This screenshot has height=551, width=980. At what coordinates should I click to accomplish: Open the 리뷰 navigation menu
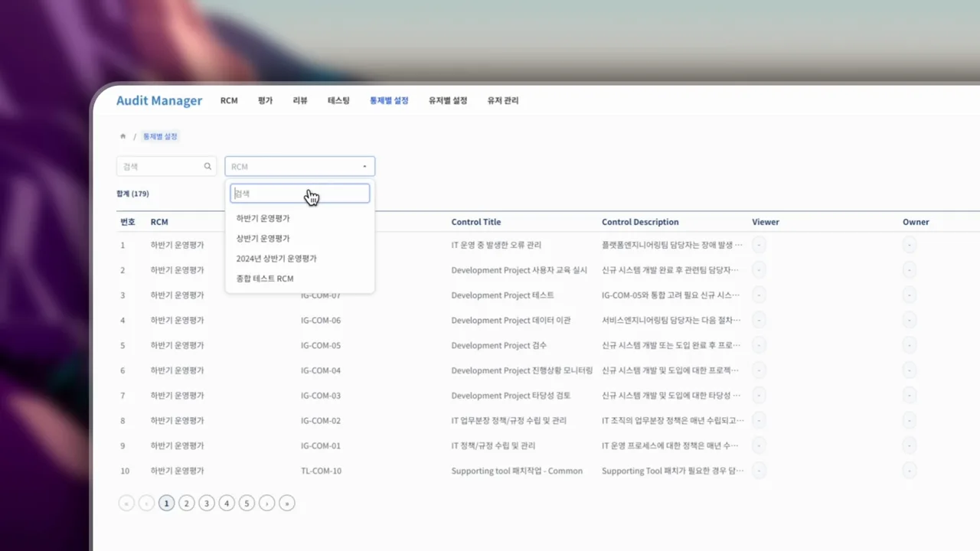click(x=300, y=100)
